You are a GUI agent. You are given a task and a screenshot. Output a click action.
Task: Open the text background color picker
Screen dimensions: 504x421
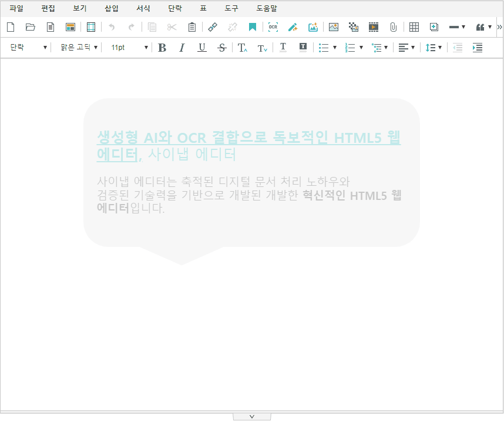click(x=303, y=48)
